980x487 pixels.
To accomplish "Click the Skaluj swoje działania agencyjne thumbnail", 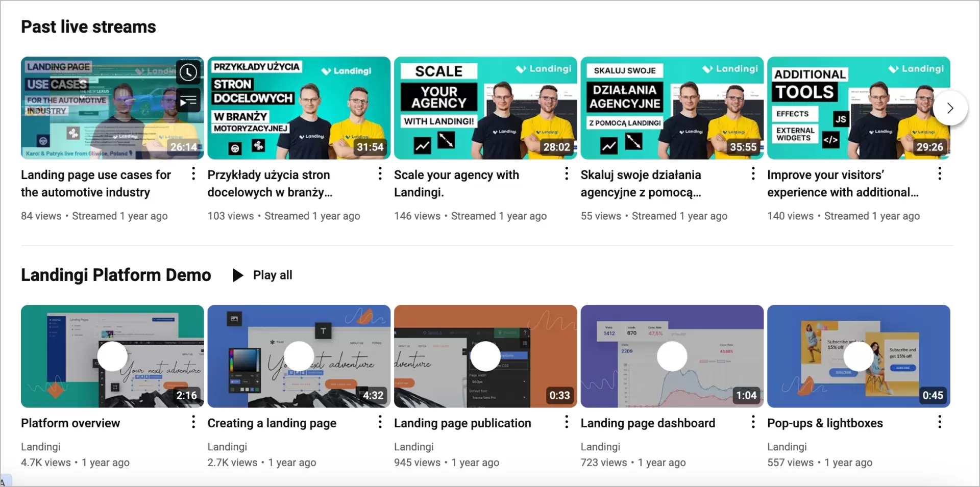I will (672, 108).
